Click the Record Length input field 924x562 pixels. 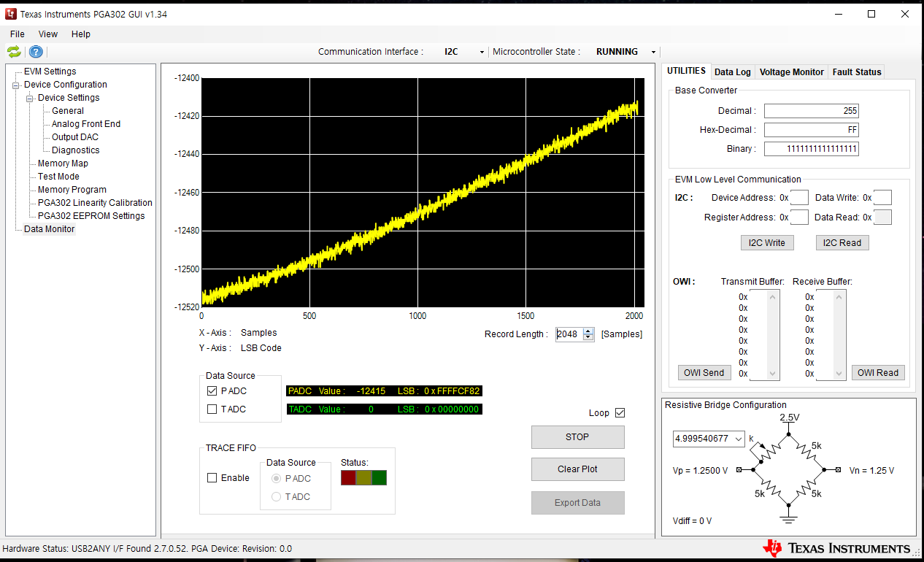pos(569,334)
